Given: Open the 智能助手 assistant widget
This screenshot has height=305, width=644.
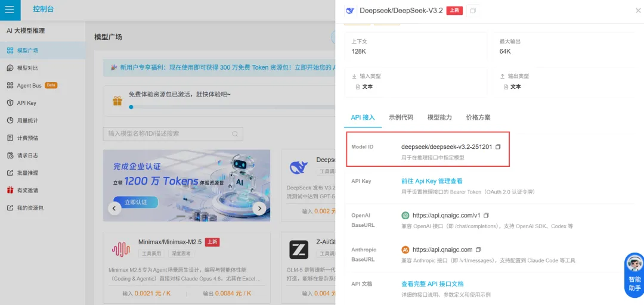Looking at the screenshot, I should tap(634, 275).
